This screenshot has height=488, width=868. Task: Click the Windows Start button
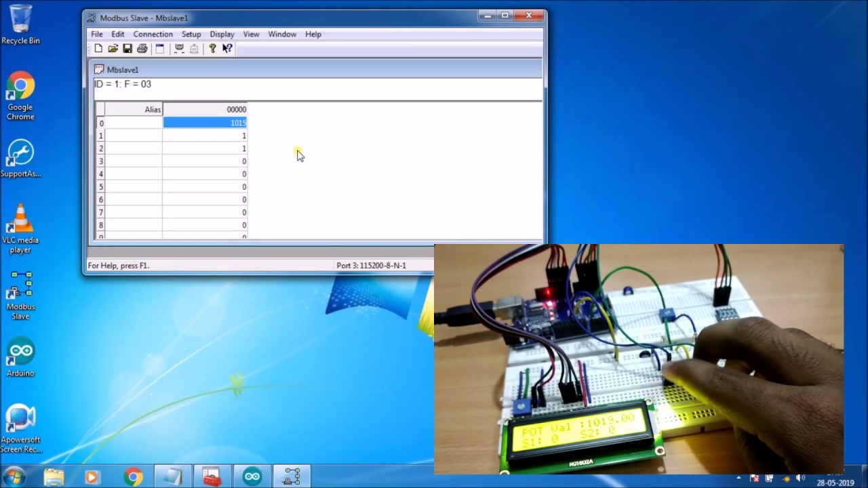pos(15,476)
